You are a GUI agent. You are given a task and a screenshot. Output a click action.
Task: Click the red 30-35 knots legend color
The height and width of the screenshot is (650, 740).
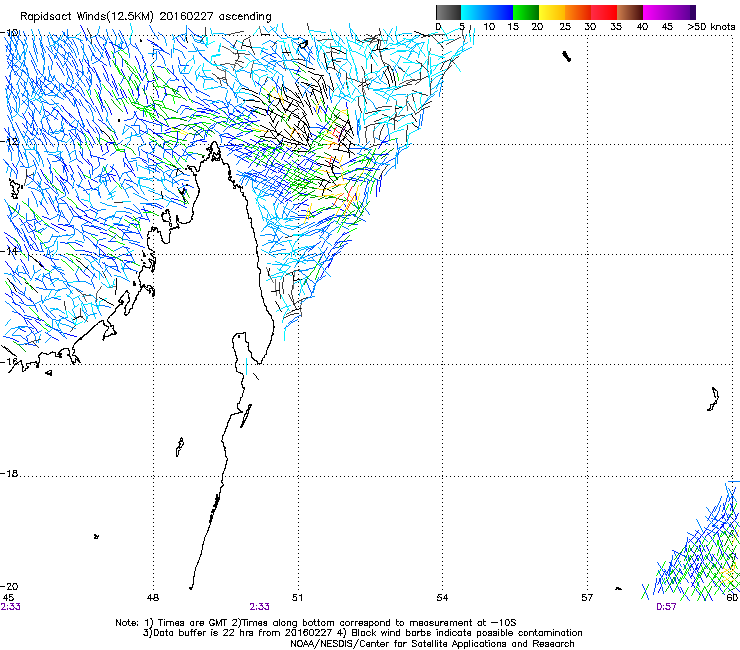click(x=604, y=12)
